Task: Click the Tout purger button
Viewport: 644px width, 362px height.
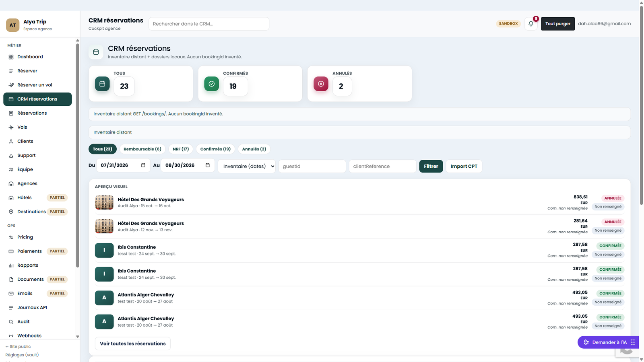Action: click(x=558, y=24)
